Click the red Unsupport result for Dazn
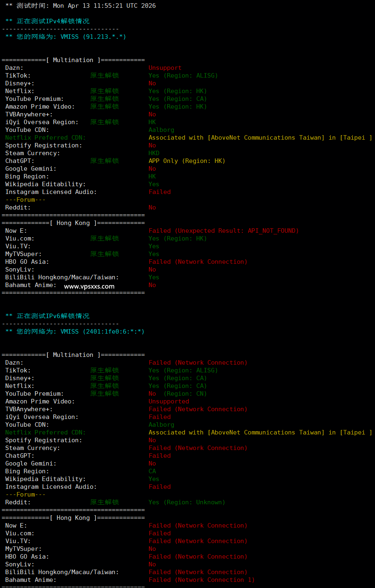 pyautogui.click(x=165, y=68)
